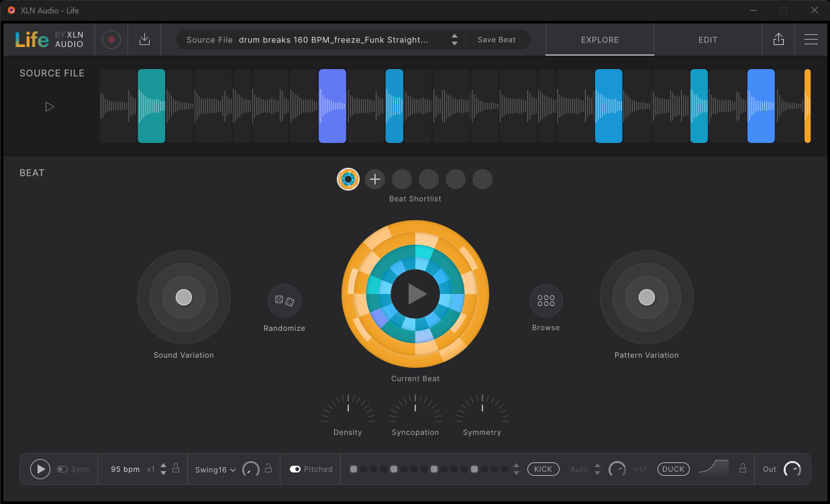Select the EXPLORE tab
Image resolution: width=830 pixels, height=504 pixels.
[599, 40]
